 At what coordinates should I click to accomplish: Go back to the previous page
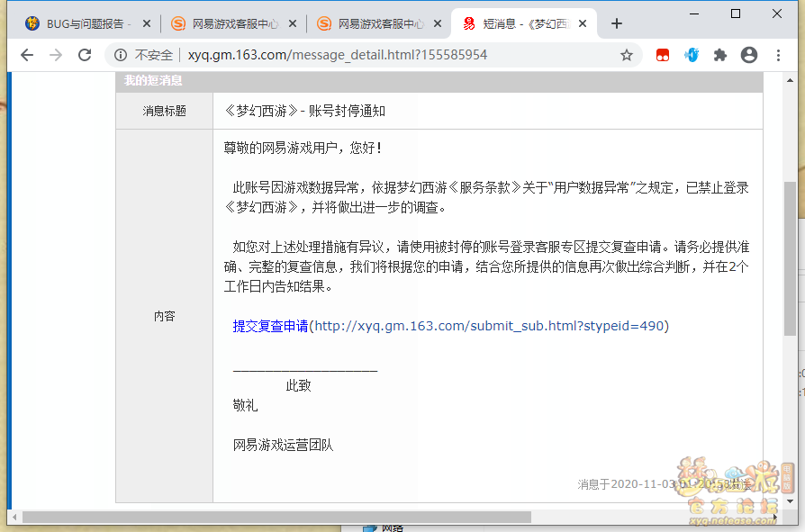pyautogui.click(x=27, y=55)
